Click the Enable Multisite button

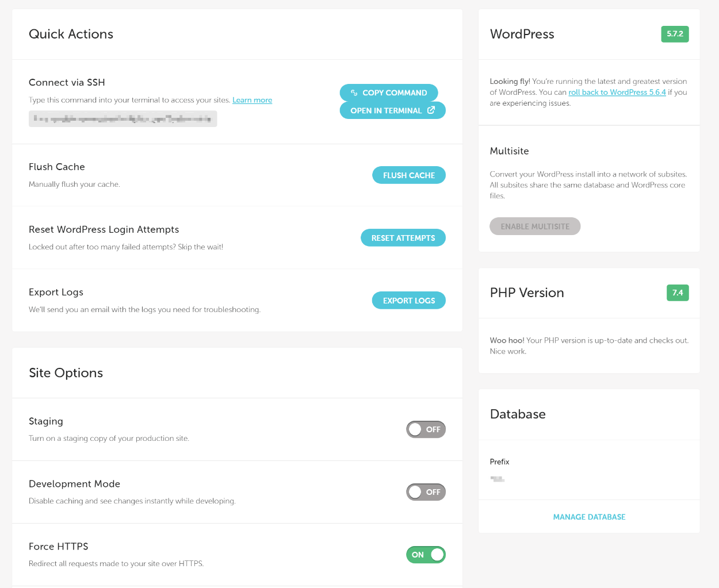(535, 226)
